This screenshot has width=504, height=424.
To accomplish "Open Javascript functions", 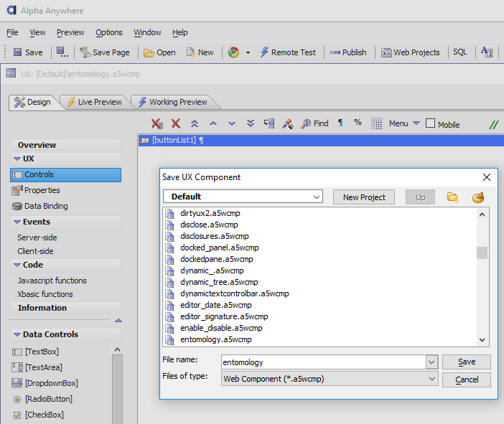I will (52, 281).
